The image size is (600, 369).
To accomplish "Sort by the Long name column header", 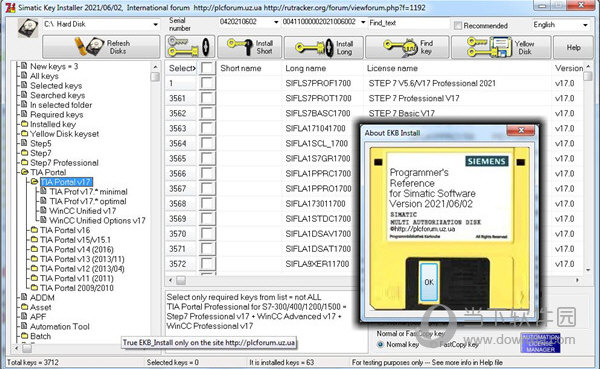I will click(x=305, y=68).
